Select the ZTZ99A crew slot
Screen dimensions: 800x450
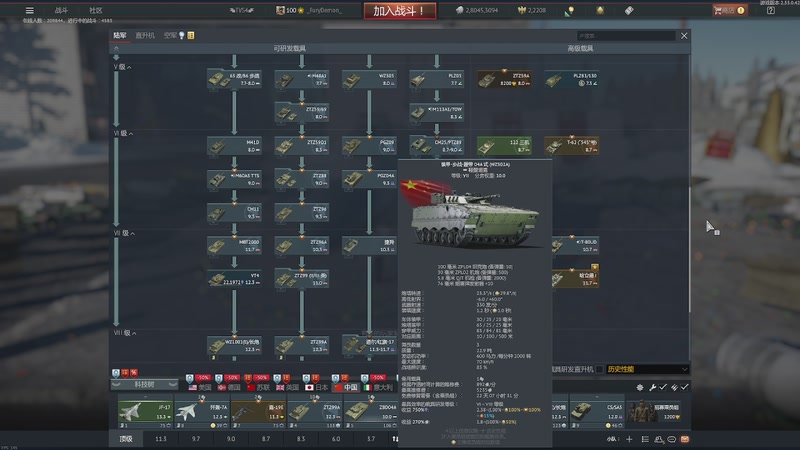pyautogui.click(x=315, y=411)
